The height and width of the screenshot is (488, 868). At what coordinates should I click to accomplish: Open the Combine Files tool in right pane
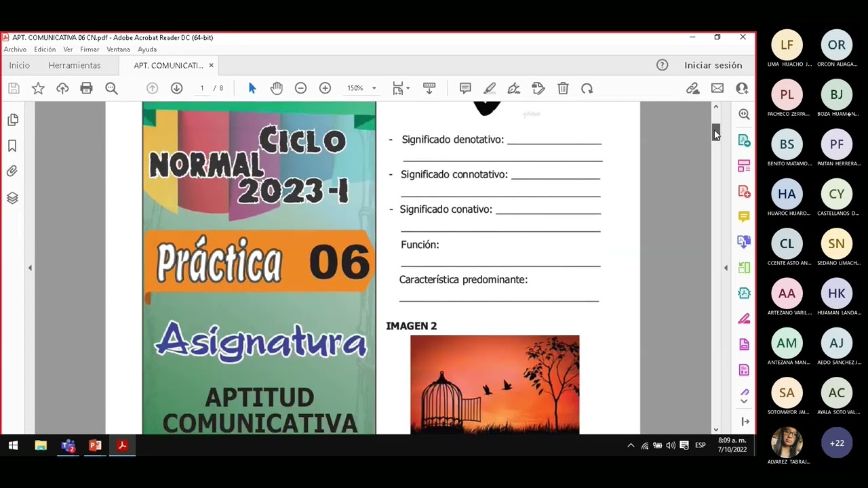[x=744, y=242]
